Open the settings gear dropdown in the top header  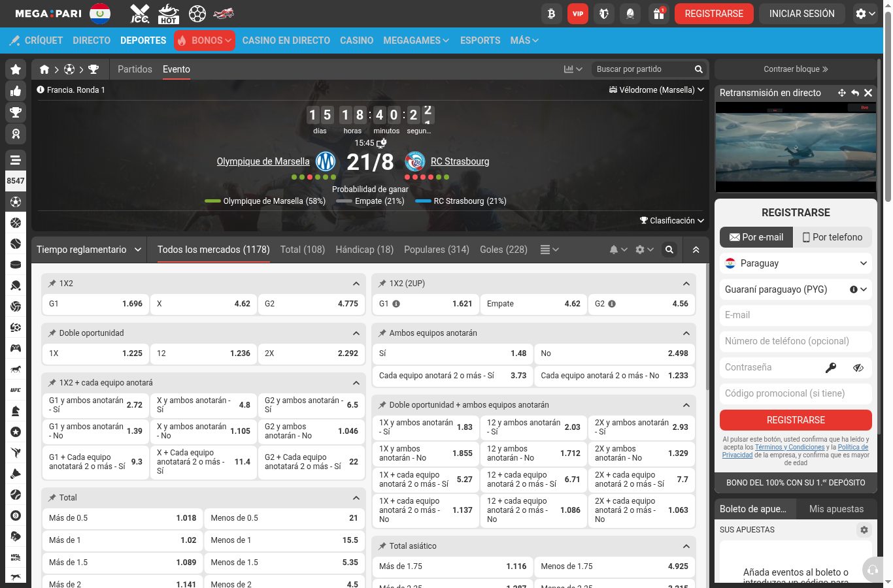tap(866, 14)
